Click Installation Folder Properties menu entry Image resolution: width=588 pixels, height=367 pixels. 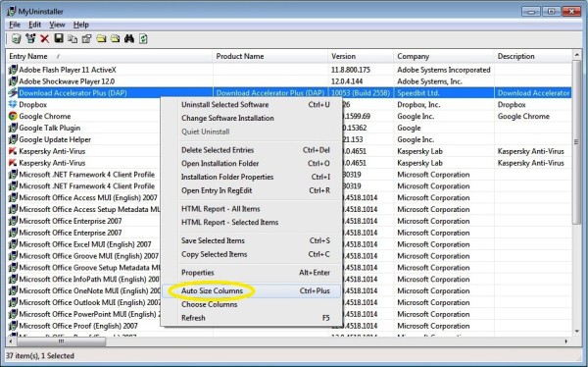(252, 177)
